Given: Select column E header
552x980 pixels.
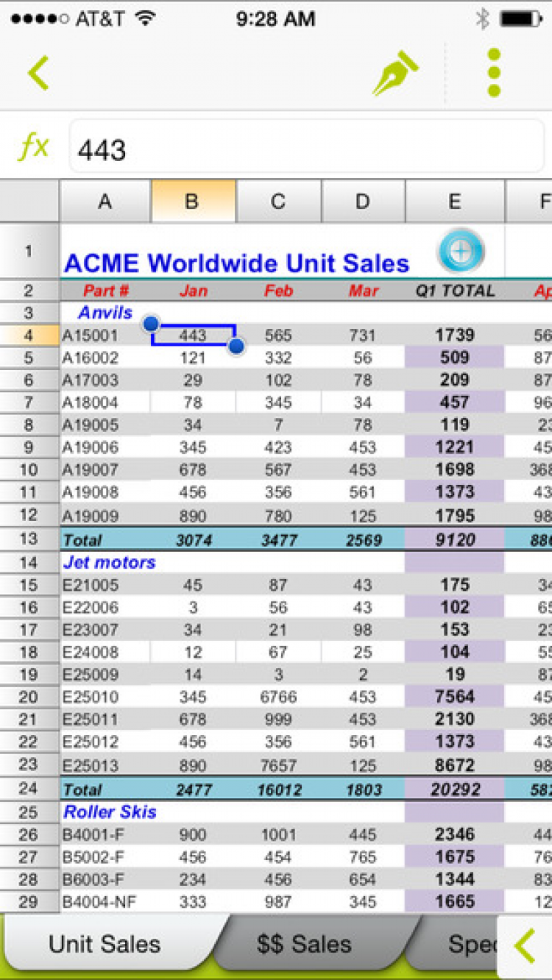Looking at the screenshot, I should (455, 202).
